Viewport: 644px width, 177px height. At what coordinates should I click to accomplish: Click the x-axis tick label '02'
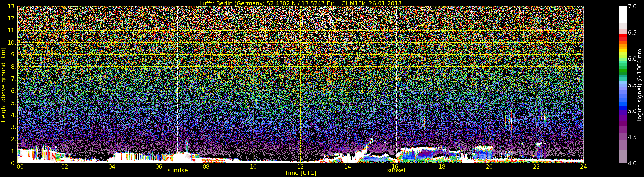(x=65, y=167)
